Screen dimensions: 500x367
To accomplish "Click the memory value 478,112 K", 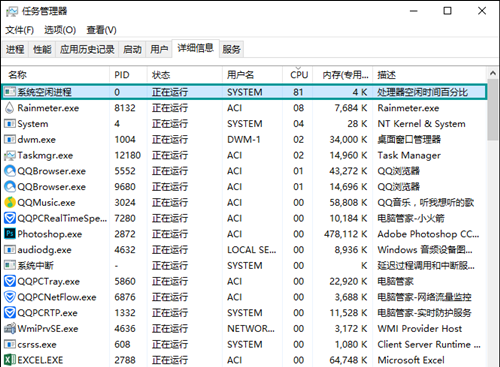I will 345,234.
